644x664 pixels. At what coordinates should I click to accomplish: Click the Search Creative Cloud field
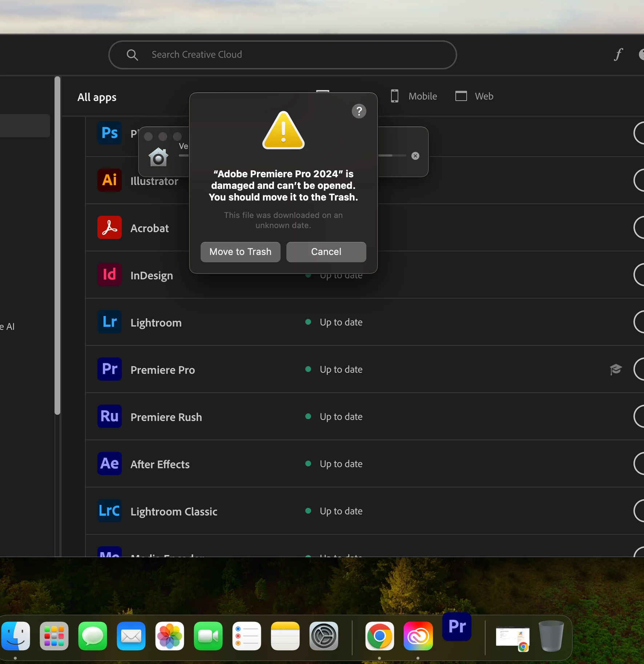pyautogui.click(x=282, y=54)
